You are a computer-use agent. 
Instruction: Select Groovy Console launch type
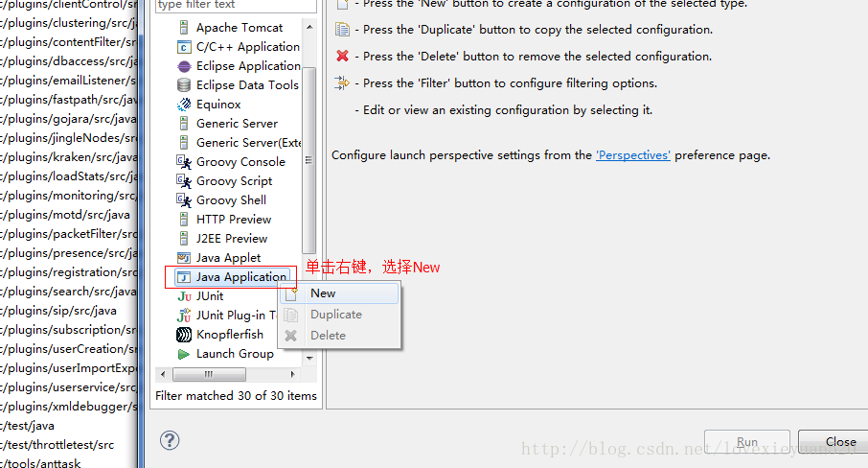[x=240, y=162]
